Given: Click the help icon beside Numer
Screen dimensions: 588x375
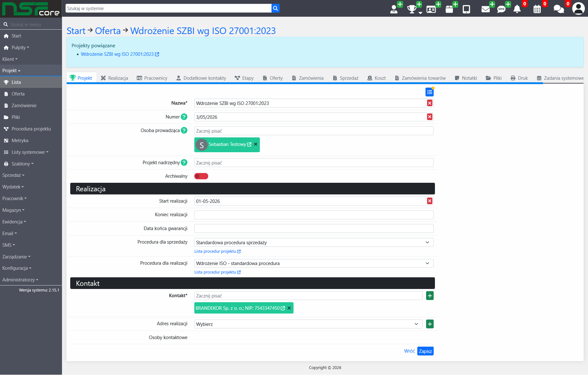Looking at the screenshot, I should pos(184,117).
